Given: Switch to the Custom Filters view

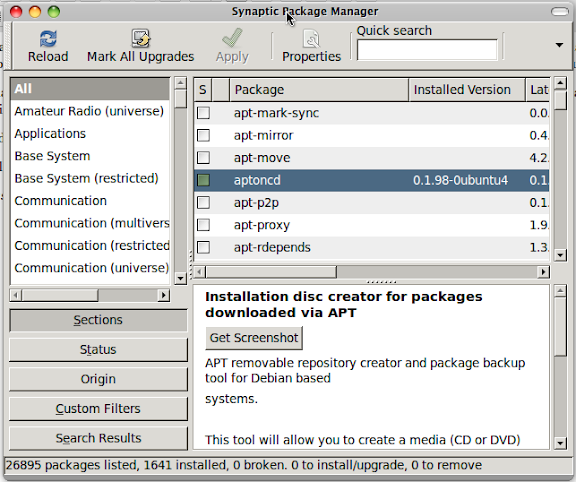Looking at the screenshot, I should click(98, 409).
